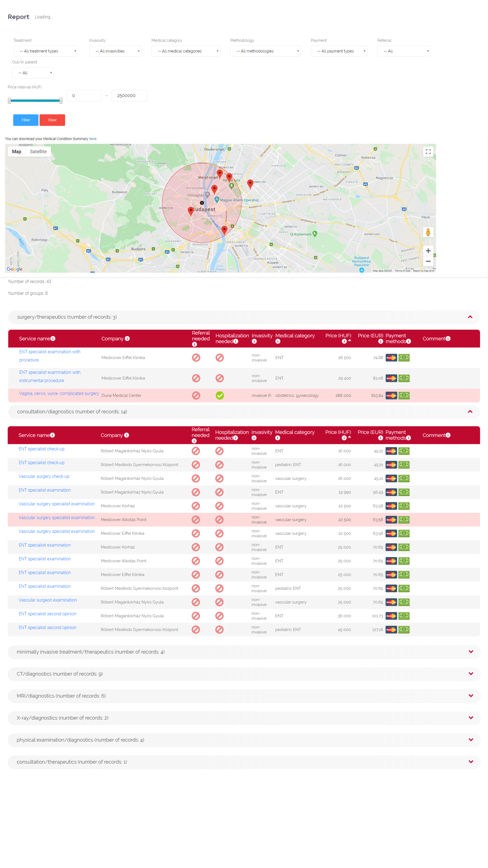Click the Price (HUF) sort arrow in surgery table

(350, 341)
